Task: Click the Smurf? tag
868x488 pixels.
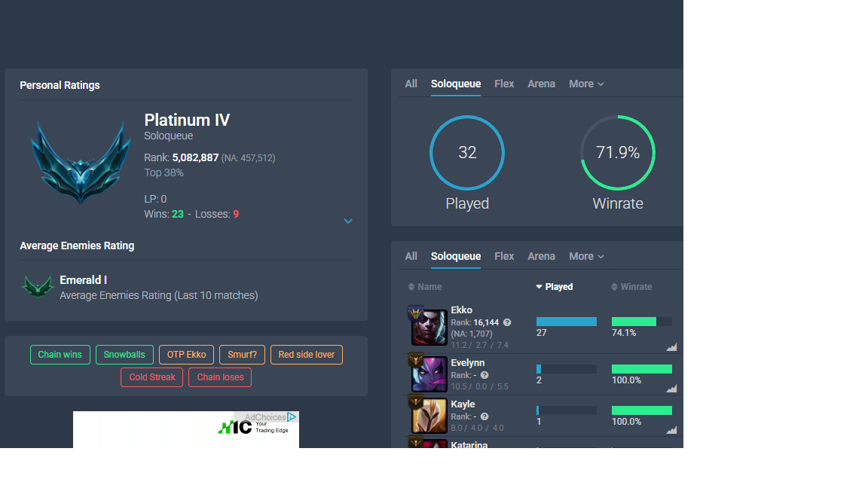Action: [242, 355]
